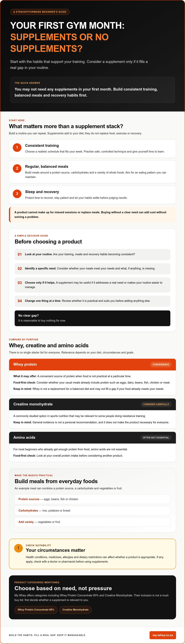
Task: Select the Amino acids card header
Action: (x=92, y=438)
